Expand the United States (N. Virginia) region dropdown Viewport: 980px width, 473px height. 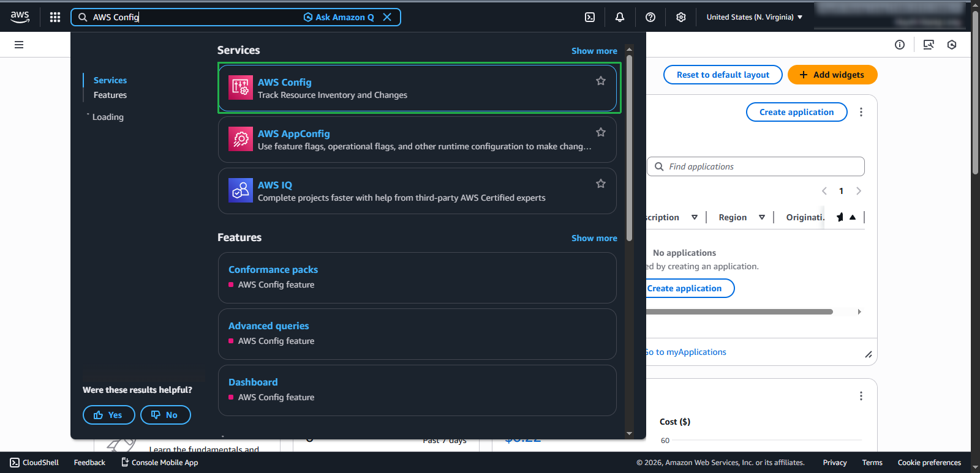[754, 17]
